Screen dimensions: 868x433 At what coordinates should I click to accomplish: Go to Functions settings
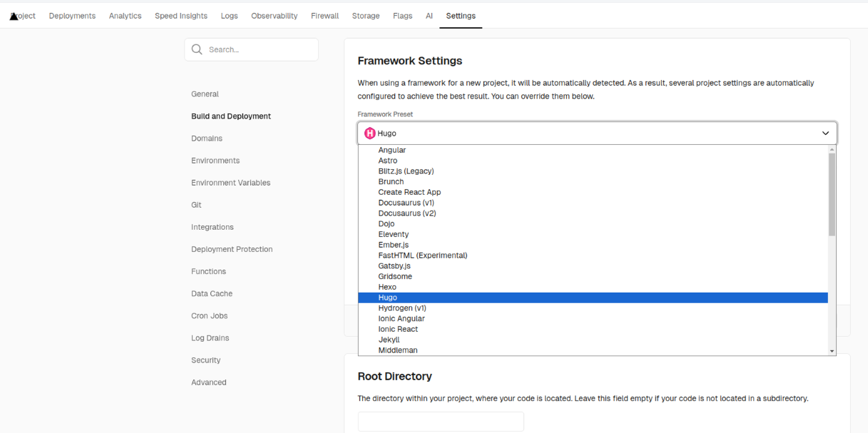(x=208, y=271)
